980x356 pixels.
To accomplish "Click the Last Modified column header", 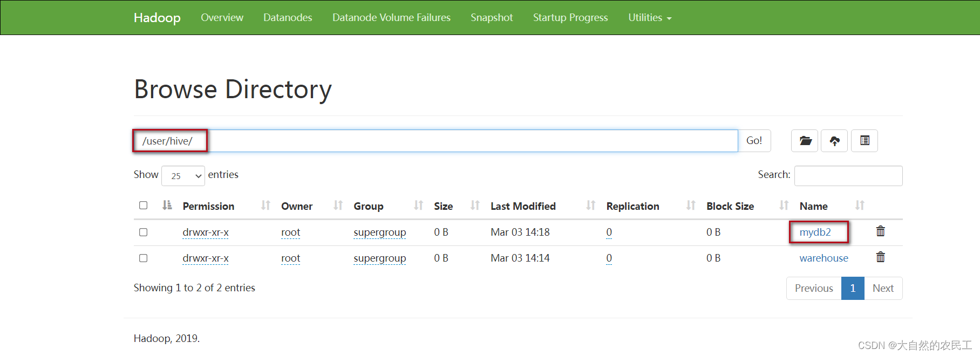I will pyautogui.click(x=523, y=206).
